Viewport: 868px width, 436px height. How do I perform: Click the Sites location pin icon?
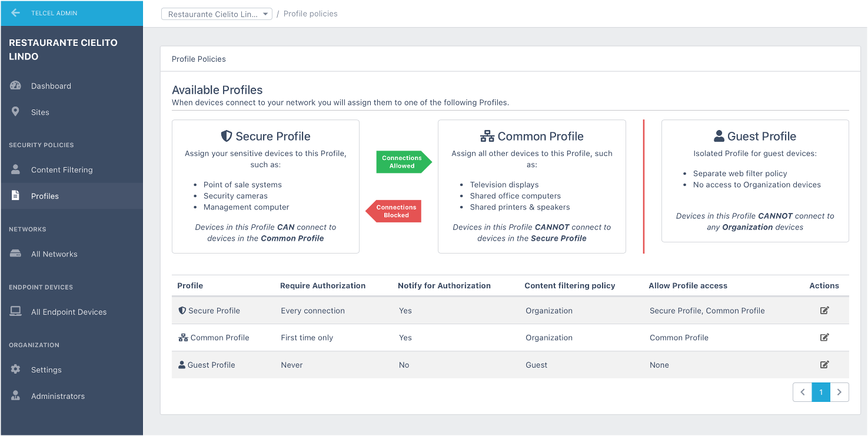tap(16, 112)
